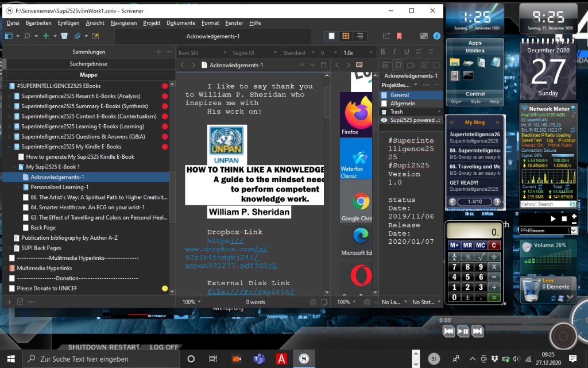
Task: Open the snapshots camera tab in Inspector
Action: click(424, 65)
